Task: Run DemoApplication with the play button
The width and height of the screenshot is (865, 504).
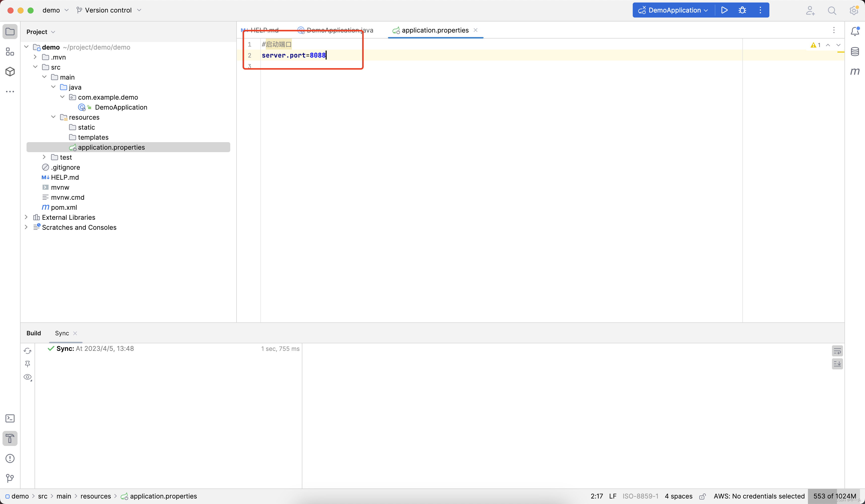Action: point(724,10)
